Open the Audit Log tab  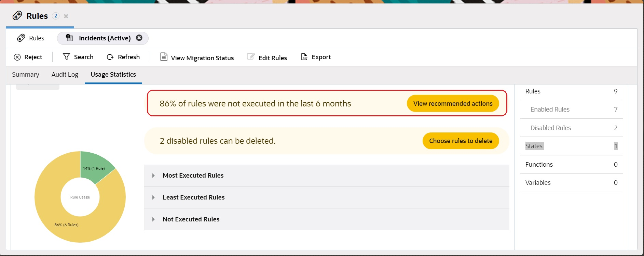[65, 75]
